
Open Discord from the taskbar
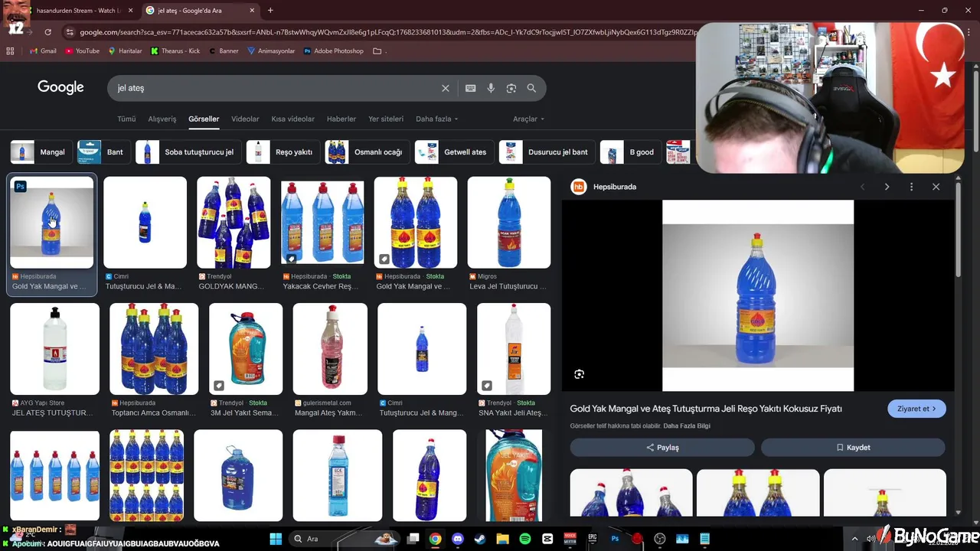pos(458,539)
